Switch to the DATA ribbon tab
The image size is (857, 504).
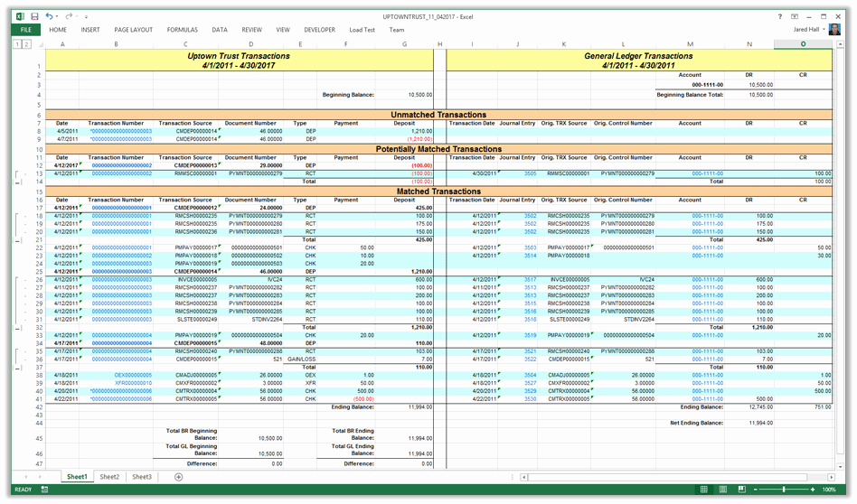[220, 30]
